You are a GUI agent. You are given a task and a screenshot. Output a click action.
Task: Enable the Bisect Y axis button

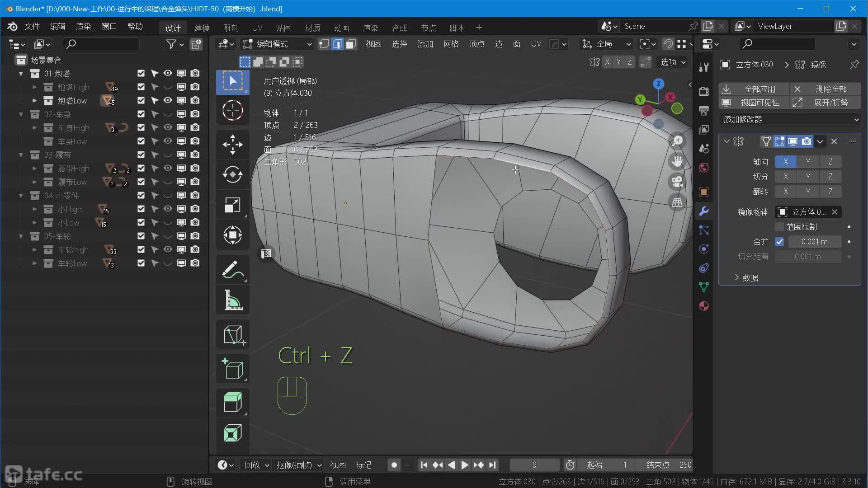click(x=807, y=177)
